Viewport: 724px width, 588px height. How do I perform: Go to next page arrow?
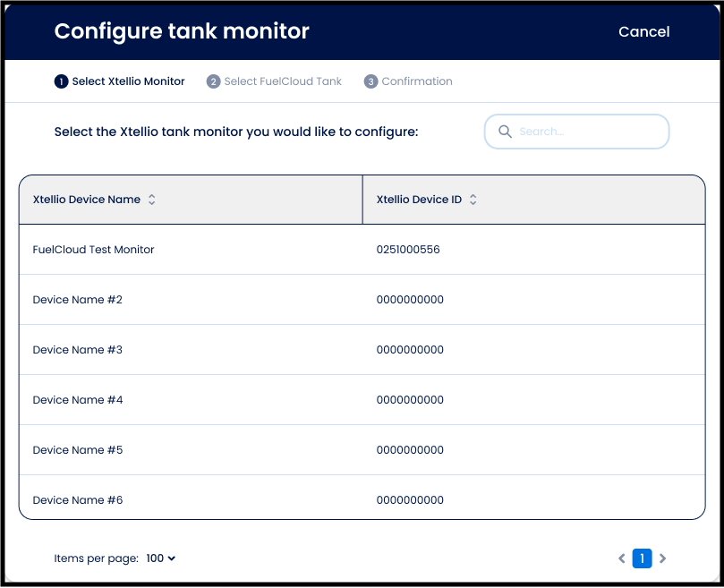click(662, 558)
